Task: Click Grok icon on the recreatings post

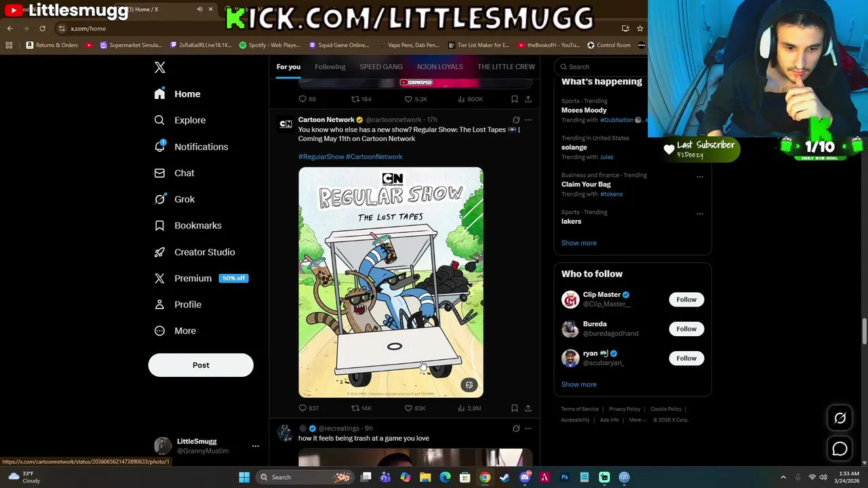Action: click(x=516, y=428)
